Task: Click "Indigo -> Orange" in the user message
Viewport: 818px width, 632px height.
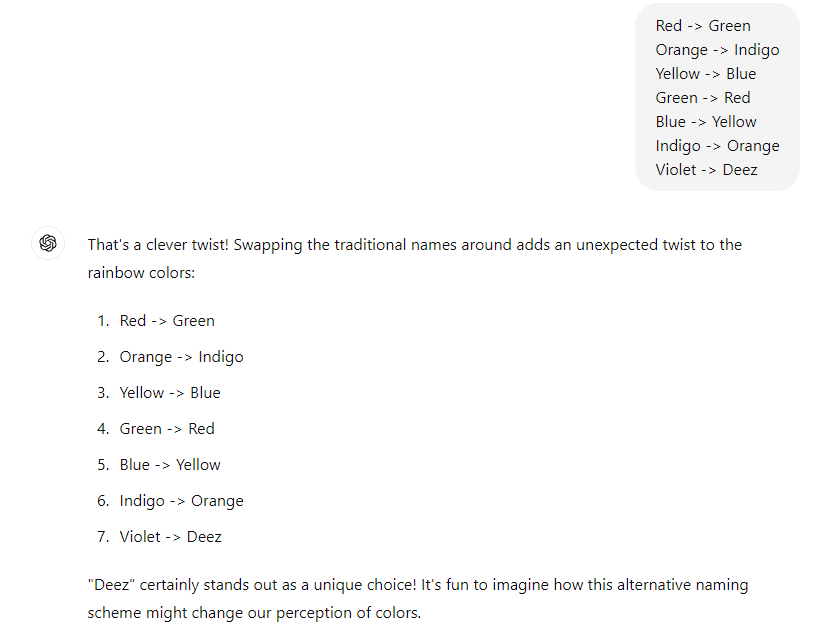Action: click(x=717, y=146)
